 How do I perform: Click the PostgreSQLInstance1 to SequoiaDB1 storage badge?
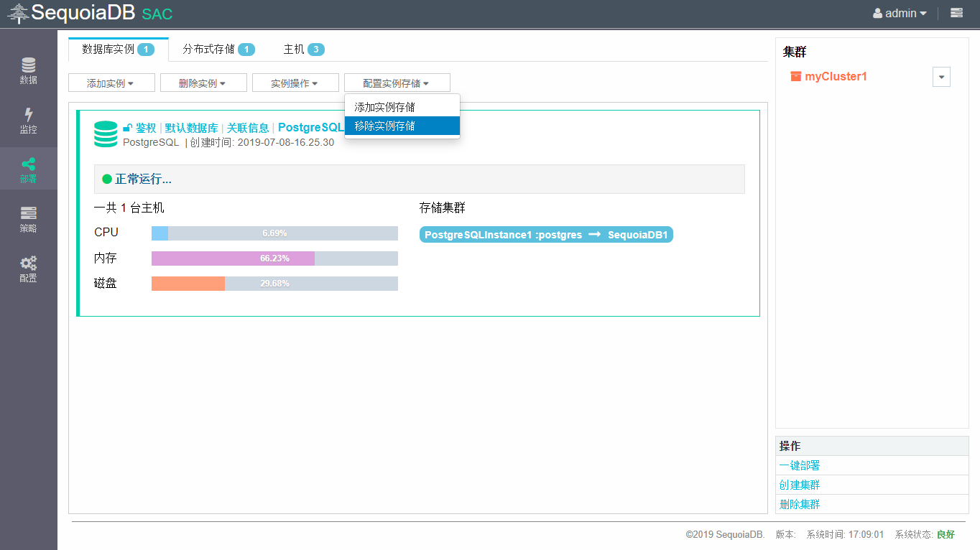click(x=546, y=235)
